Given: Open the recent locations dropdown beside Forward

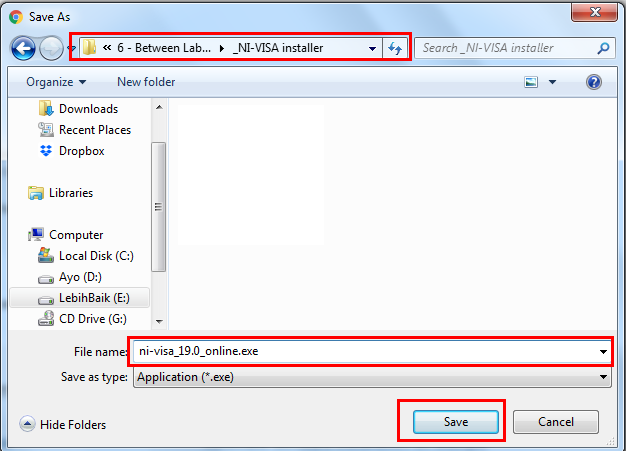Looking at the screenshot, I should tap(72, 48).
